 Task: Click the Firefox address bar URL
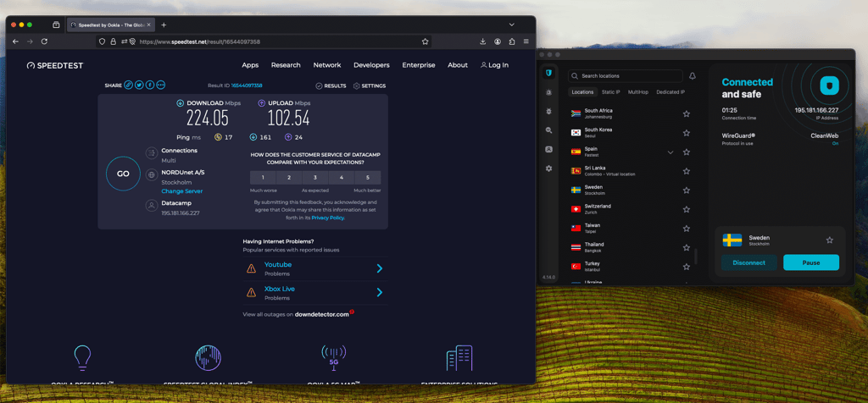click(199, 41)
